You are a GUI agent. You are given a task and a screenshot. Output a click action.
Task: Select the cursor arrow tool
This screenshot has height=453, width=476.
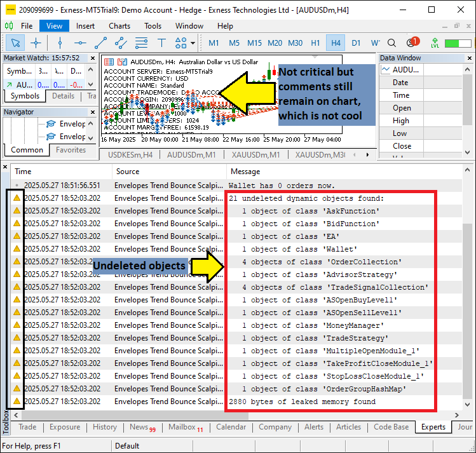15,43
